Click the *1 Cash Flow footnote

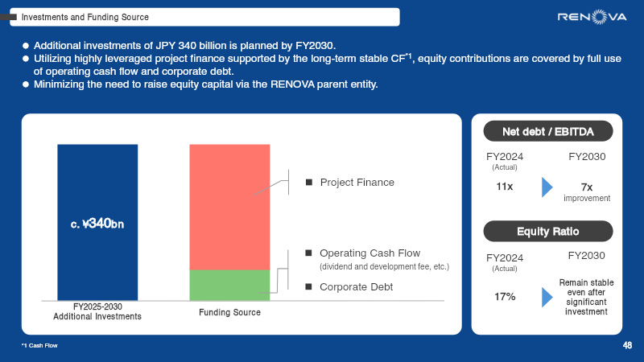pos(39,345)
